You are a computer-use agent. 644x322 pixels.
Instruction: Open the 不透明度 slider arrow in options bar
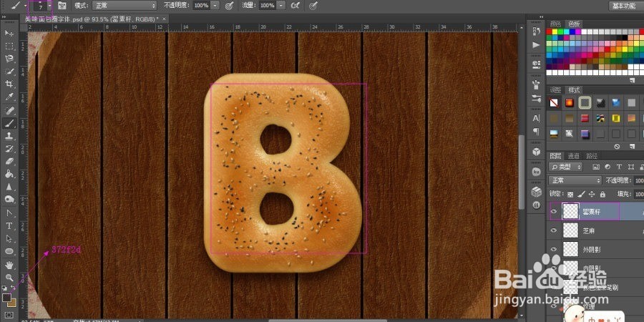click(216, 6)
